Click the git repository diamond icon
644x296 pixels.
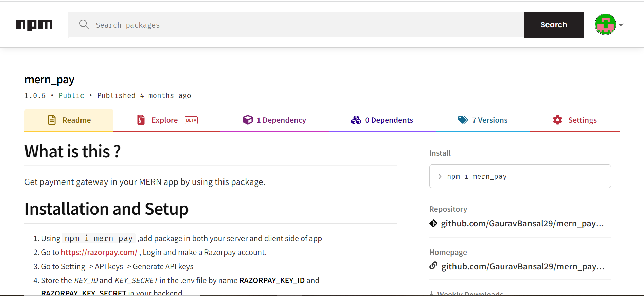point(433,223)
